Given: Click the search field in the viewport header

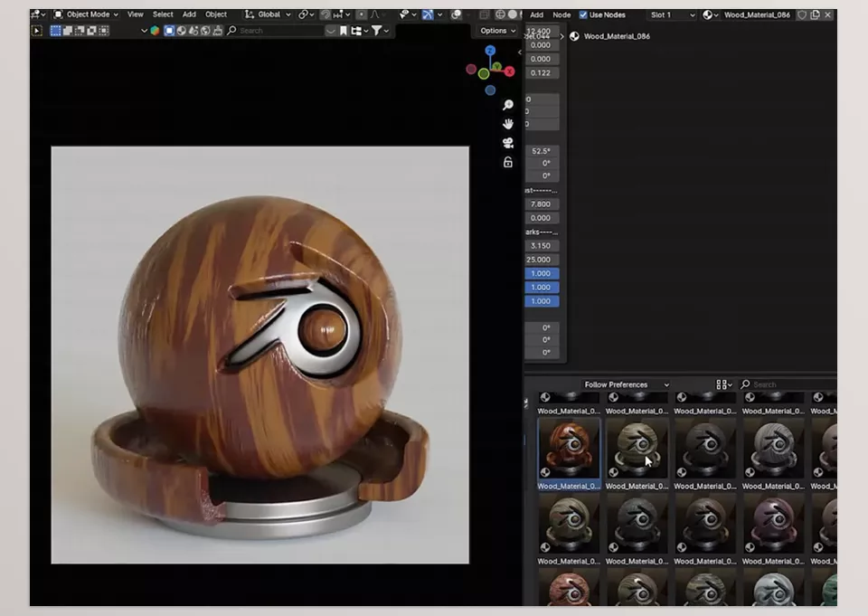Looking at the screenshot, I should tap(274, 31).
